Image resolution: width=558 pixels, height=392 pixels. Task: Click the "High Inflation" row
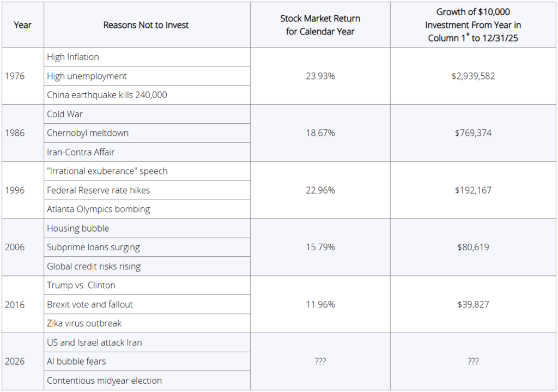pos(73,57)
